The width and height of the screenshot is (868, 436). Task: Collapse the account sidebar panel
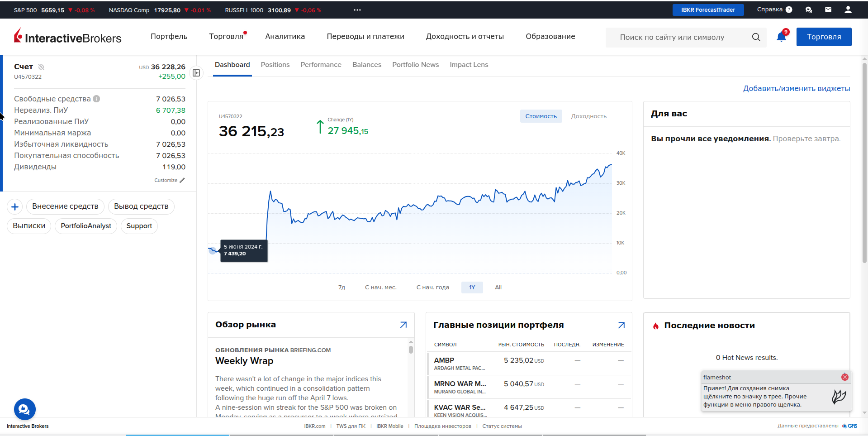click(196, 72)
